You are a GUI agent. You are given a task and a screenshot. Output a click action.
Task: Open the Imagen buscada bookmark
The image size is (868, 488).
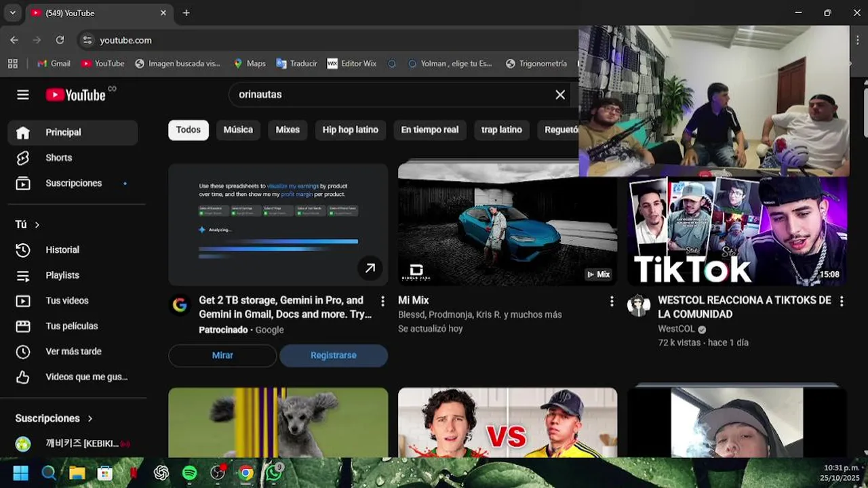178,64
